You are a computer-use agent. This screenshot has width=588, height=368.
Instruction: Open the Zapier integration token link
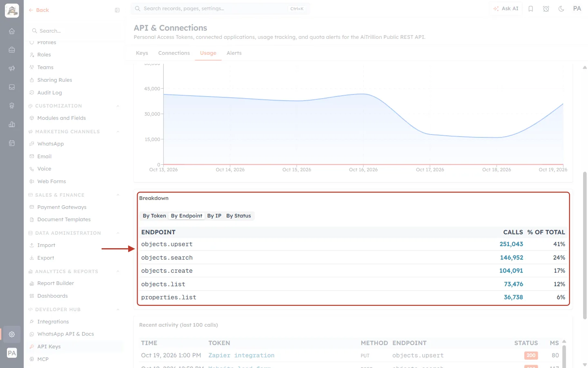click(241, 355)
